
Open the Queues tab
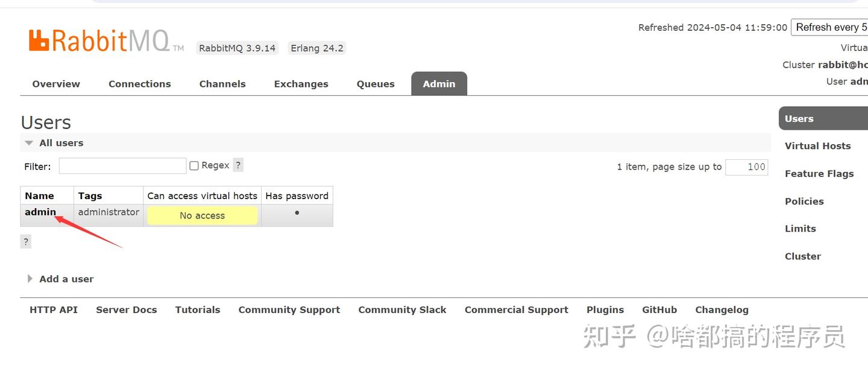[376, 84]
